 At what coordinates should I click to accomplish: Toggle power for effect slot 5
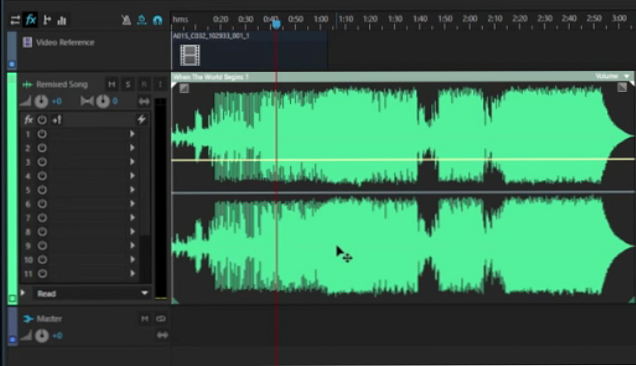pyautogui.click(x=42, y=190)
